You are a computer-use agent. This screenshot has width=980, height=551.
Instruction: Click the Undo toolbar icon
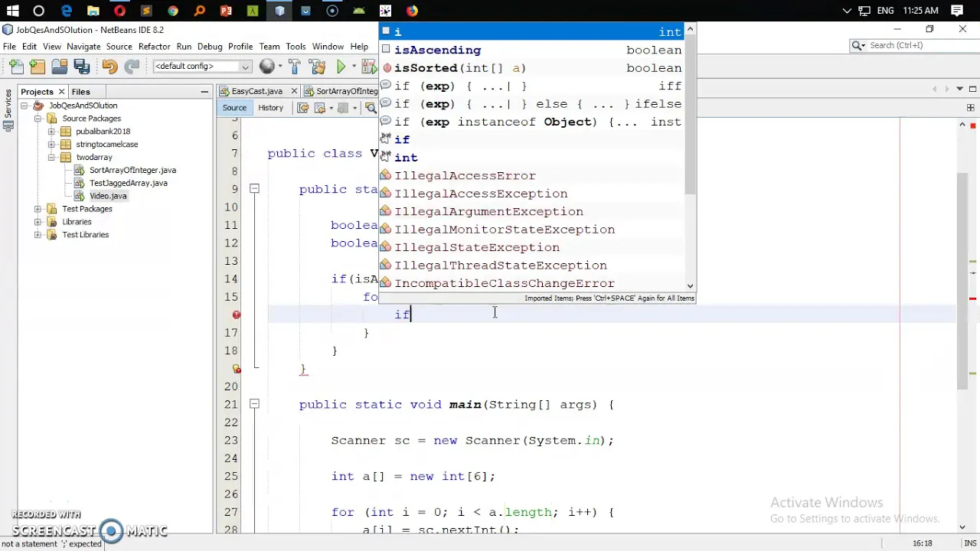109,67
